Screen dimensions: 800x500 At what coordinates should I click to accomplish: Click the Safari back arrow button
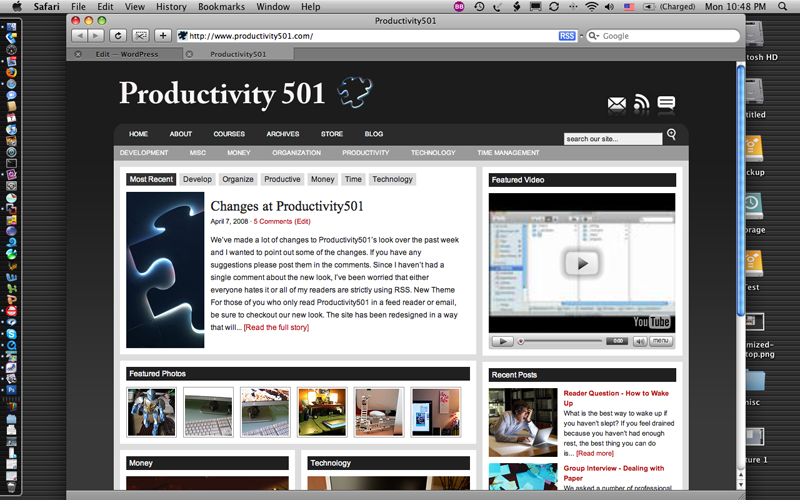(79, 36)
